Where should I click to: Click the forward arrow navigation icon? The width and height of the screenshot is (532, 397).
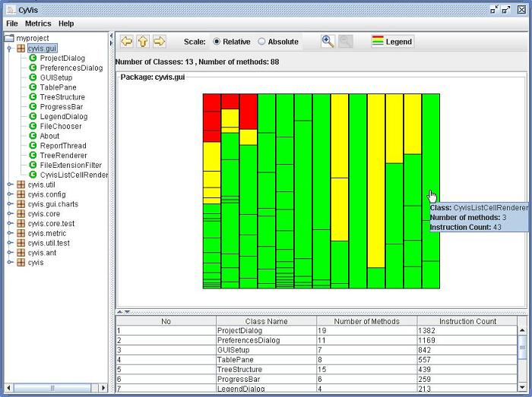coord(159,42)
